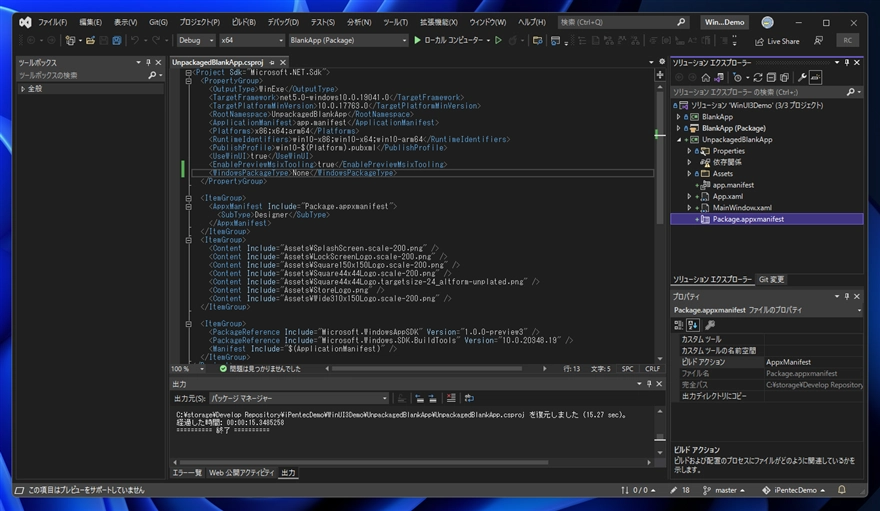The image size is (880, 511).
Task: Click the Switch Views icon in Solution Explorer
Action: pos(719,77)
